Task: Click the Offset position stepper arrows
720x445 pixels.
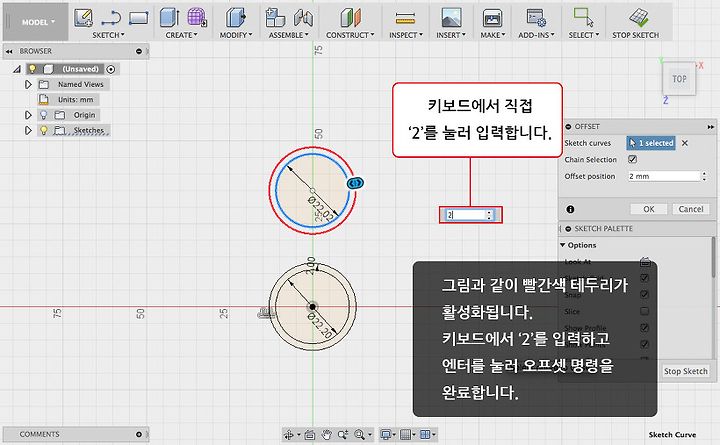Action: [704, 176]
